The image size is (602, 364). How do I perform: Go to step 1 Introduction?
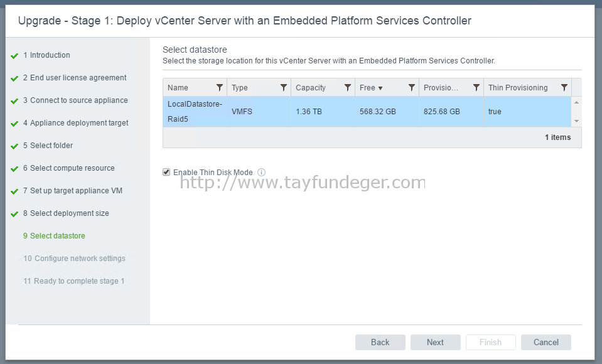point(46,55)
